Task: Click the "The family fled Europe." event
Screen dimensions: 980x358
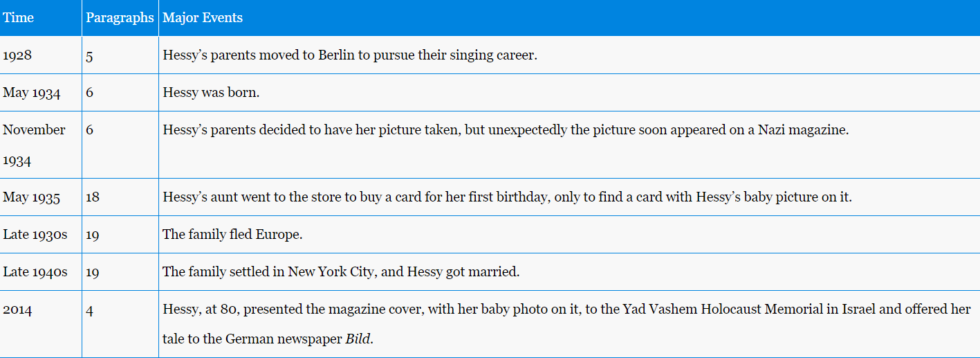Action: click(x=232, y=235)
